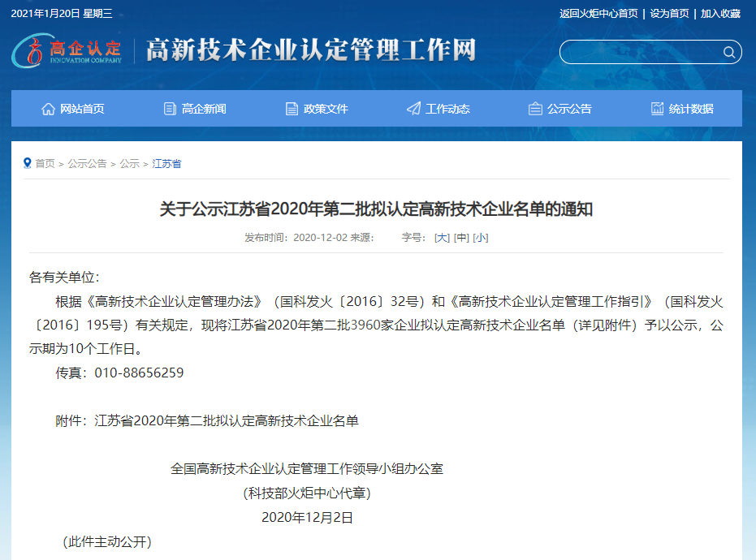Click the search magnifier icon
Viewport: 756px width, 560px height.
coord(729,53)
